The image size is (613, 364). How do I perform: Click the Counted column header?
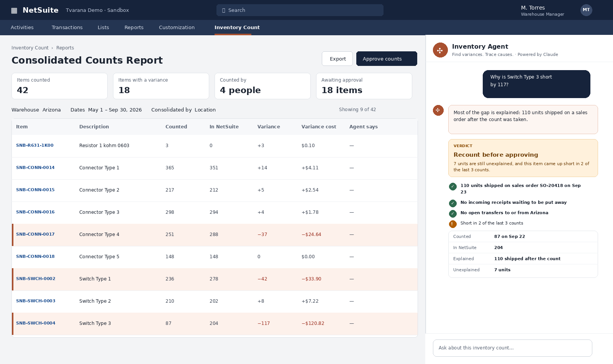[x=176, y=127]
